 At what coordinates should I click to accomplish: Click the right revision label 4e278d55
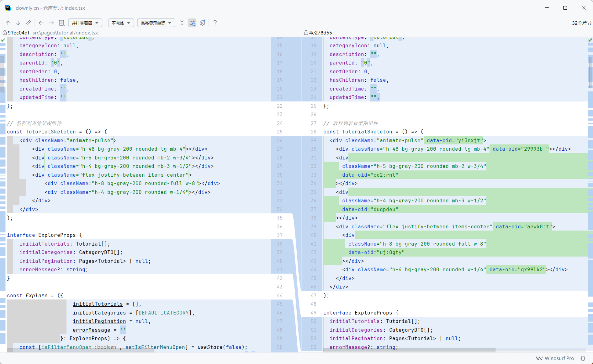(x=320, y=33)
